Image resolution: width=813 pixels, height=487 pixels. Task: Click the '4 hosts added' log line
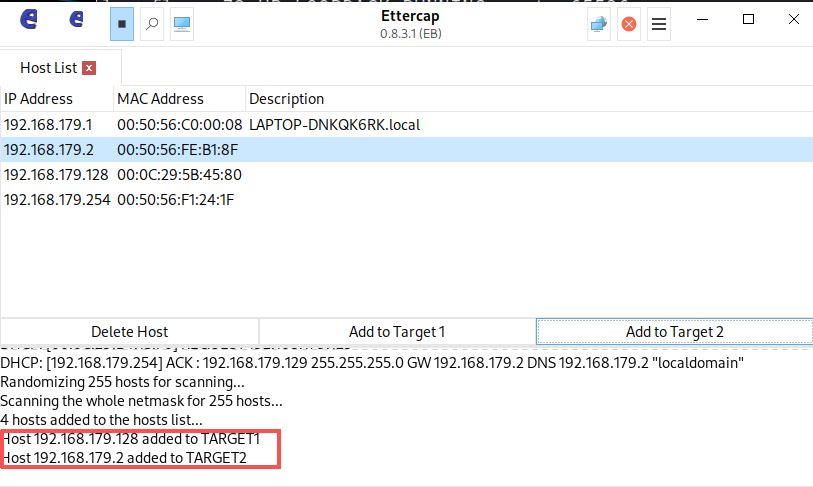click(101, 420)
